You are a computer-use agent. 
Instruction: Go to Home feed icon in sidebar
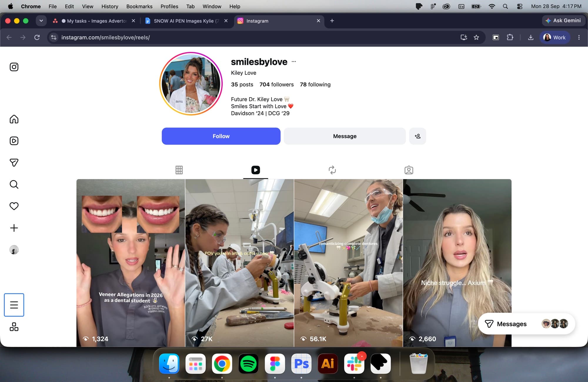pos(14,119)
